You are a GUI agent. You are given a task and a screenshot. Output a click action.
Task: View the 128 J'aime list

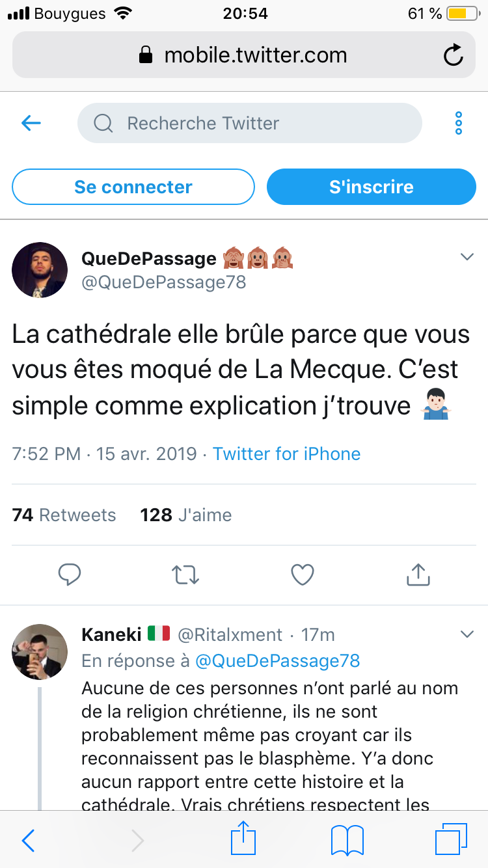(x=186, y=515)
